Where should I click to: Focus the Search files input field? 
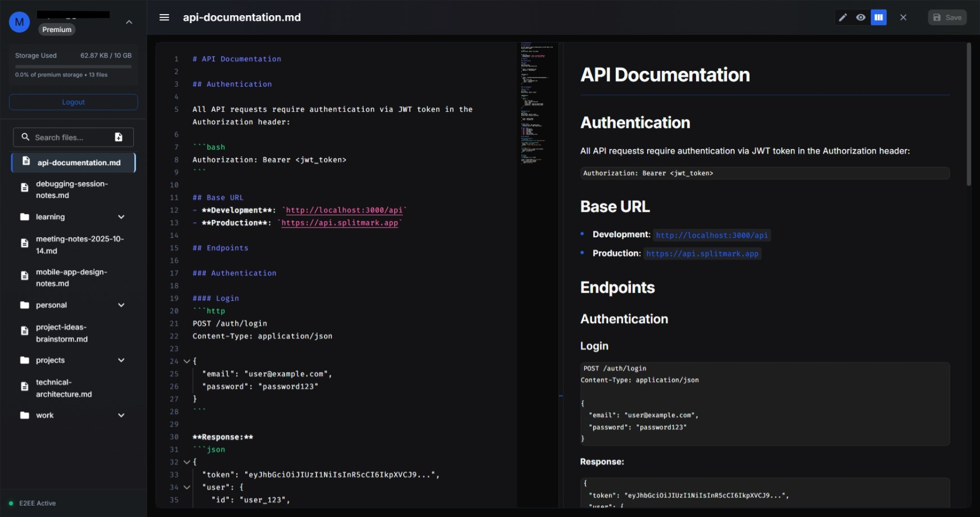coord(67,137)
